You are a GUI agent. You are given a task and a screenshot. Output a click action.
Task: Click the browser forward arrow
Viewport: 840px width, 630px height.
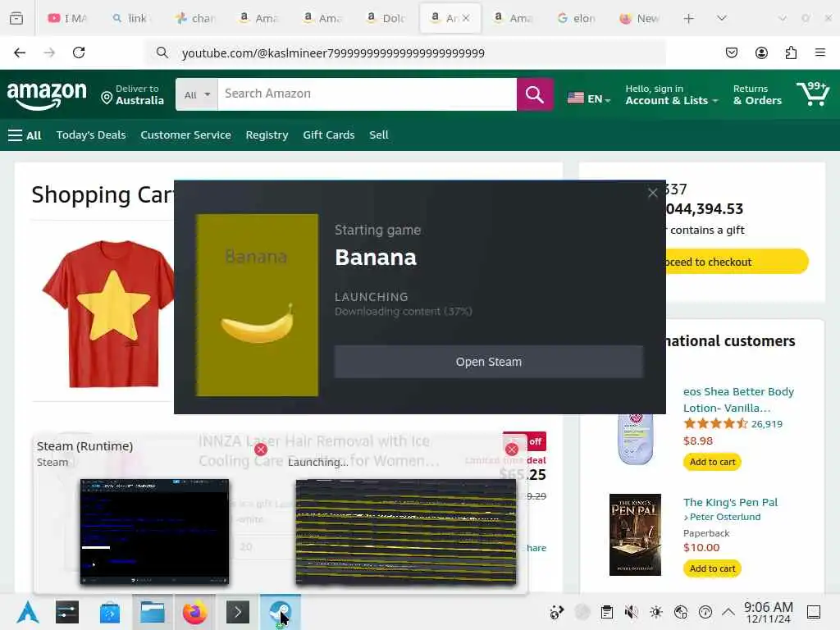49,52
